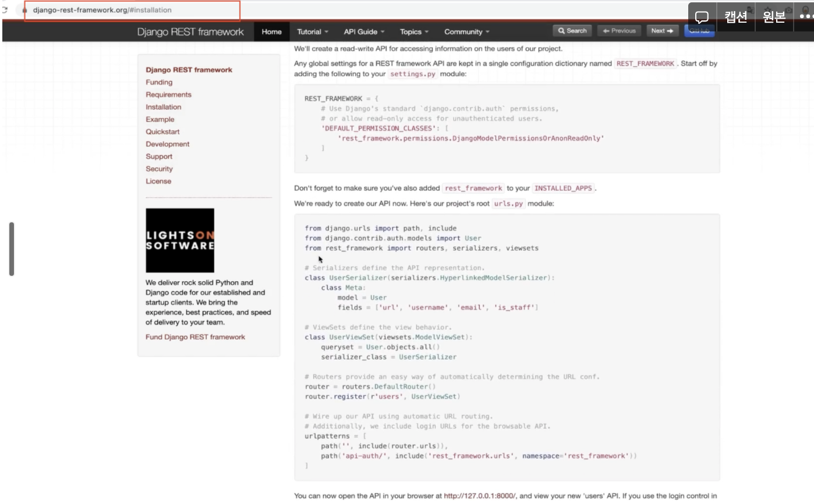Click the settings.py inline code
814x504 pixels.
point(412,74)
